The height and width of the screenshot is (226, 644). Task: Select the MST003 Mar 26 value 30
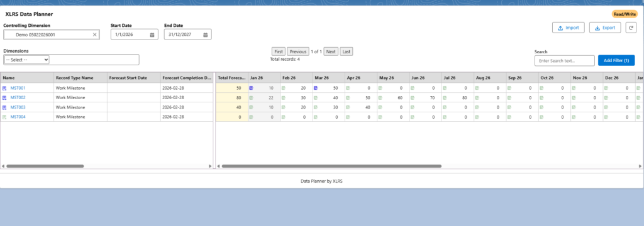coord(335,107)
